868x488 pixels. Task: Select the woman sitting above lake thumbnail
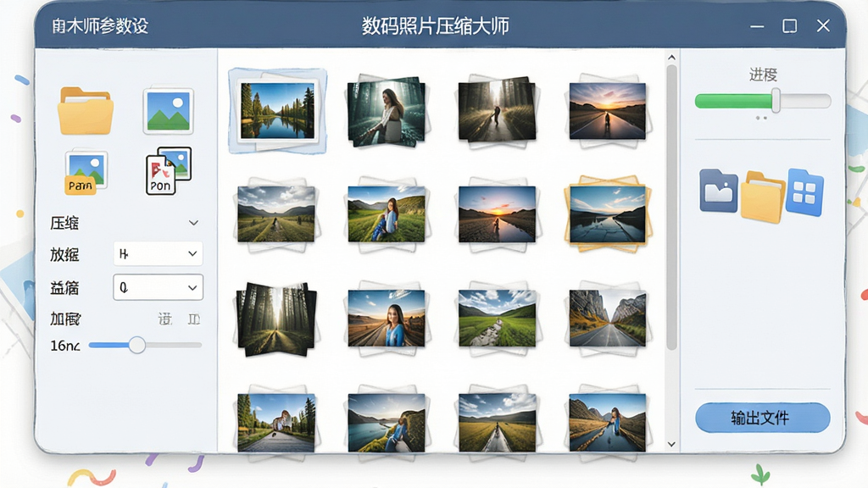point(387,422)
